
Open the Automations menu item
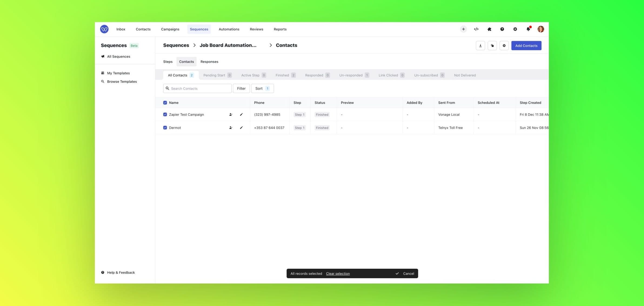tap(229, 29)
